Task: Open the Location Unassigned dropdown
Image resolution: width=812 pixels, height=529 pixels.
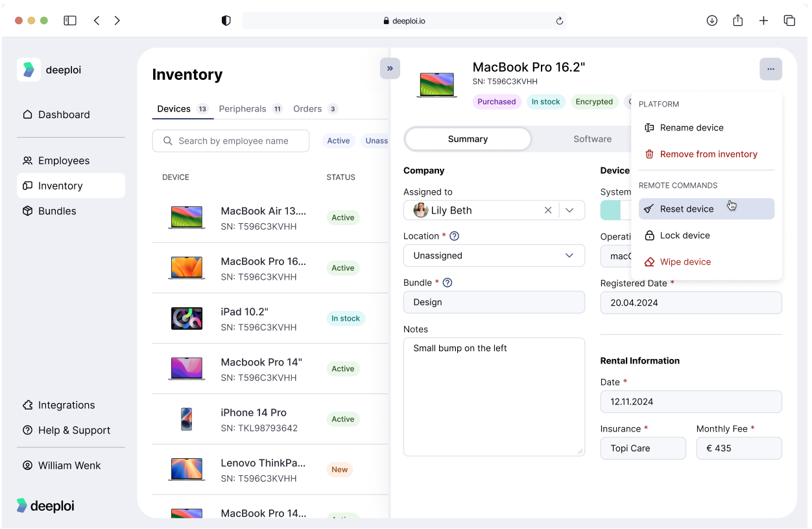Action: pos(494,256)
